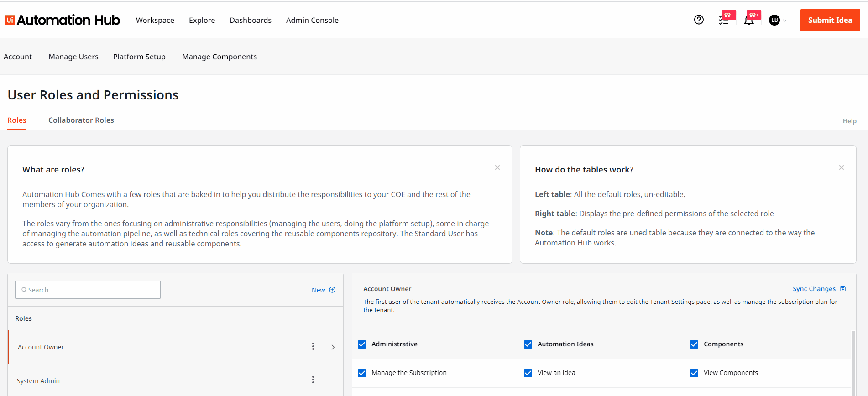
Task: Uncheck View Components
Action: (x=694, y=373)
